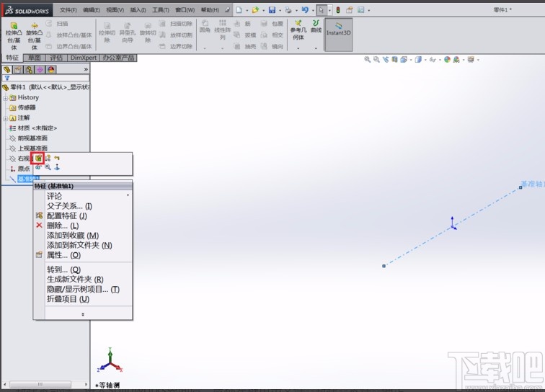Switch to the 办公室产品 Office Products tab
This screenshot has height=392, width=545.
118,58
